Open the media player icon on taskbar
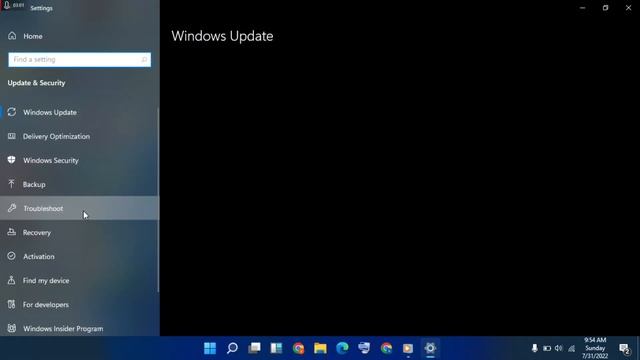This screenshot has height=360, width=640. pos(408,348)
